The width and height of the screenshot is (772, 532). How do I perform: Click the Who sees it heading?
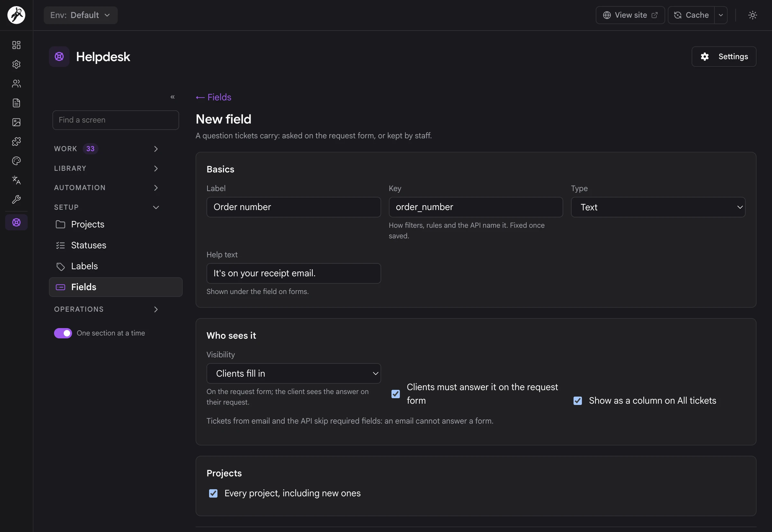(231, 336)
